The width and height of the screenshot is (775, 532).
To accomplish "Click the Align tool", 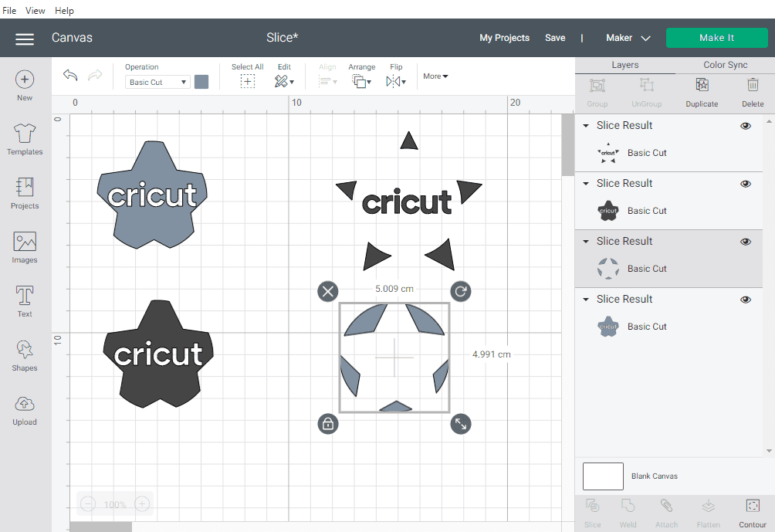I will (x=327, y=76).
